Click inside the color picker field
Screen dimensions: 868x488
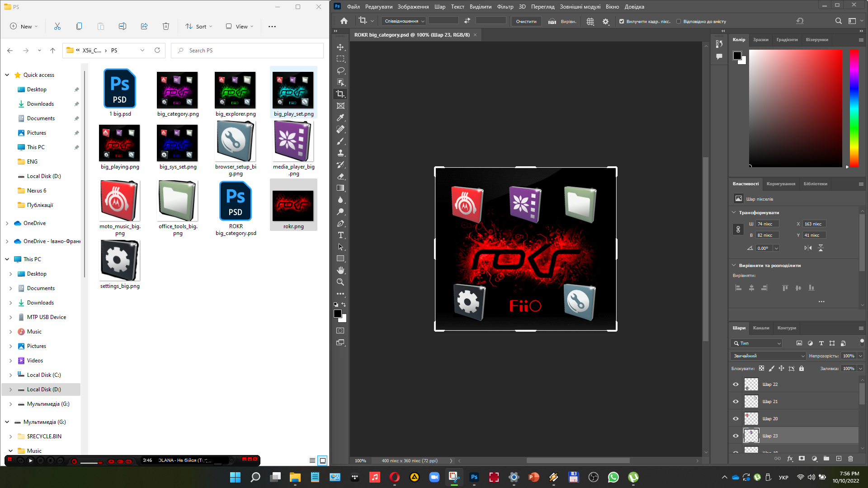[796, 108]
